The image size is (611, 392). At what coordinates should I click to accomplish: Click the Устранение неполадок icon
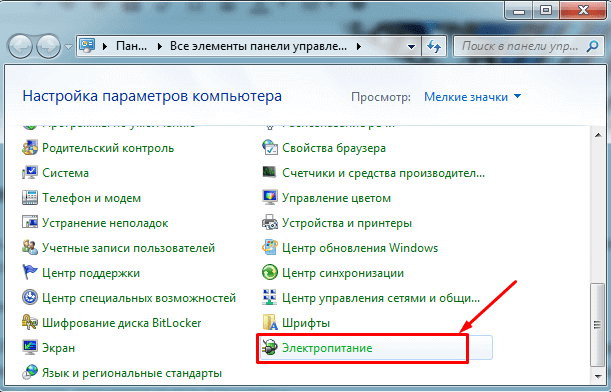coord(30,223)
